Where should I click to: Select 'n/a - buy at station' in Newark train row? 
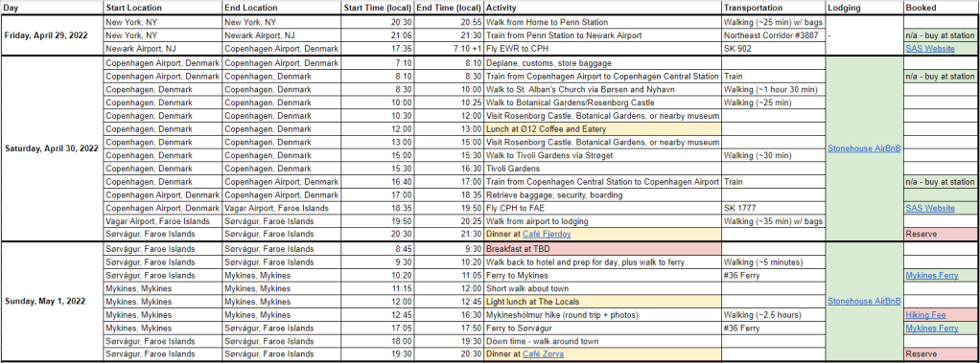(941, 35)
